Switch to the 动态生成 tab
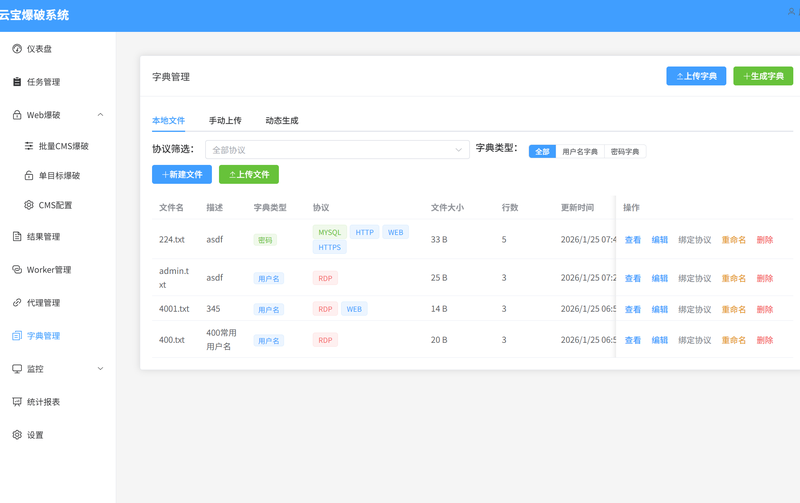Viewport: 800px width, 503px height. coord(282,120)
